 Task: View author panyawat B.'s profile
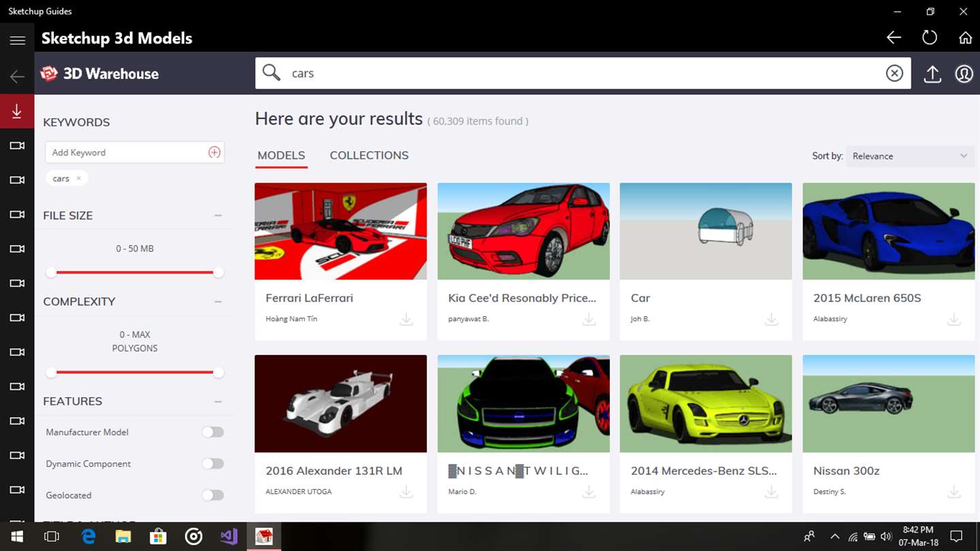coord(468,318)
